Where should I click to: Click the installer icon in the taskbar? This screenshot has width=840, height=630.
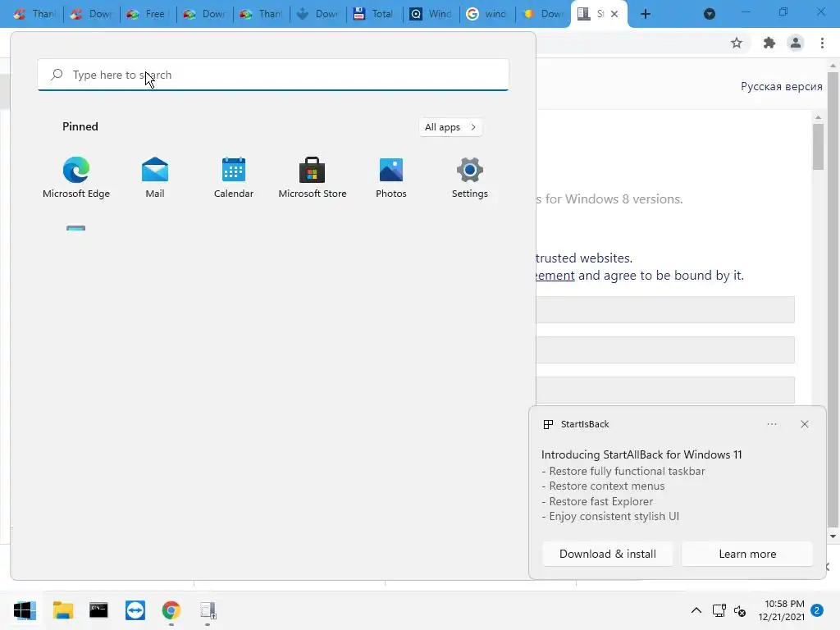pos(208,610)
